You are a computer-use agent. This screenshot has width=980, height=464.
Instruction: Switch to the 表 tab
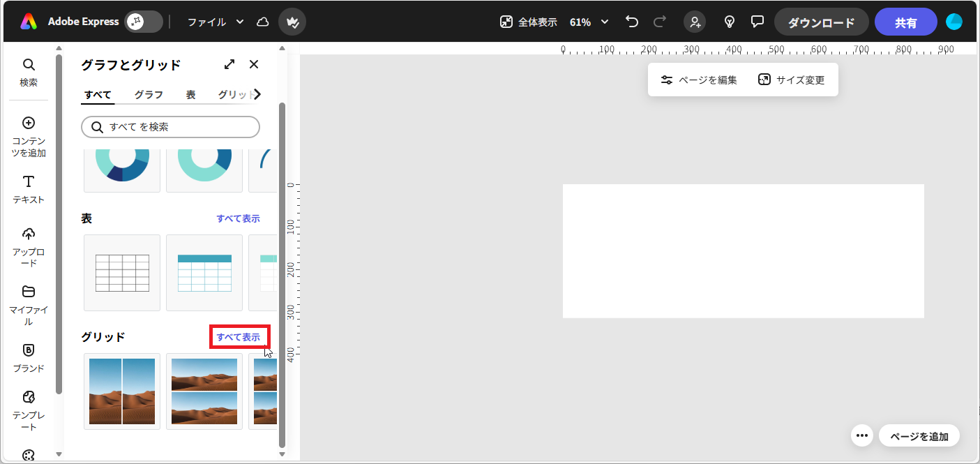[190, 94]
